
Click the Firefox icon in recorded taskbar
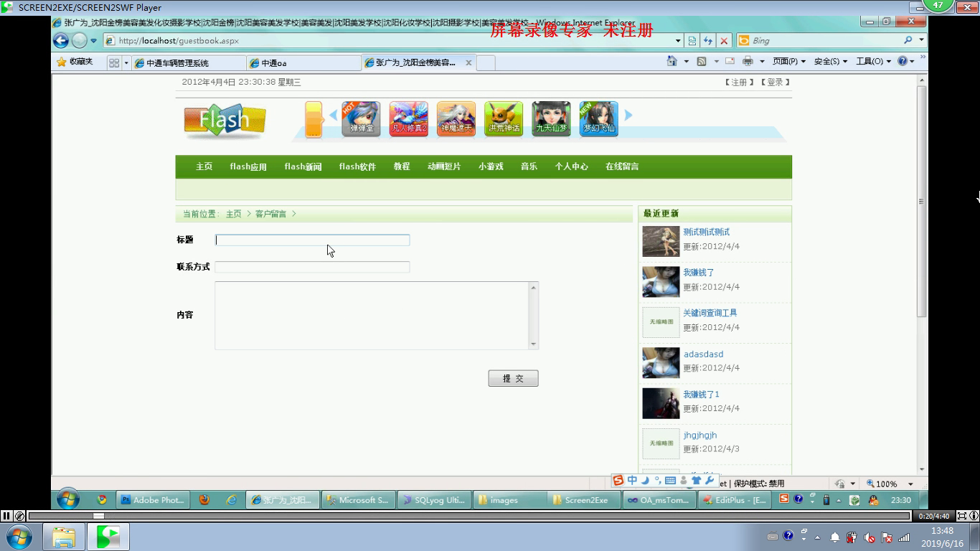click(x=204, y=500)
